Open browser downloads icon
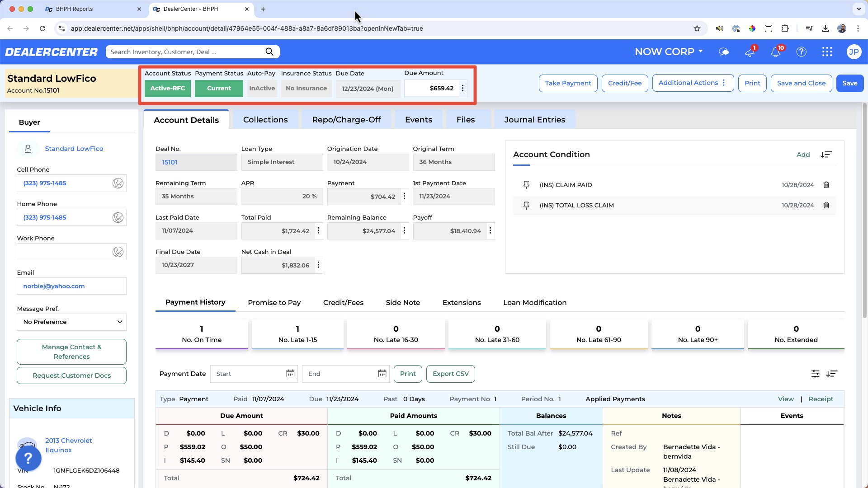 [x=826, y=28]
